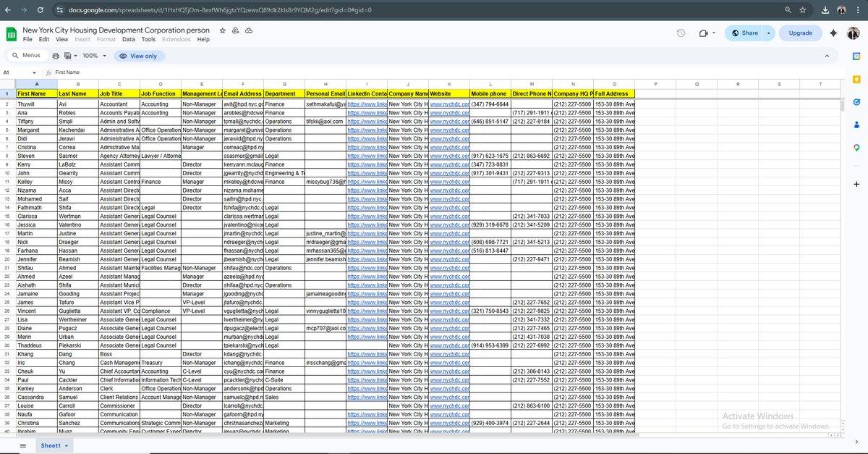
Task: Click the get add-ons plus icon
Action: coord(856,184)
